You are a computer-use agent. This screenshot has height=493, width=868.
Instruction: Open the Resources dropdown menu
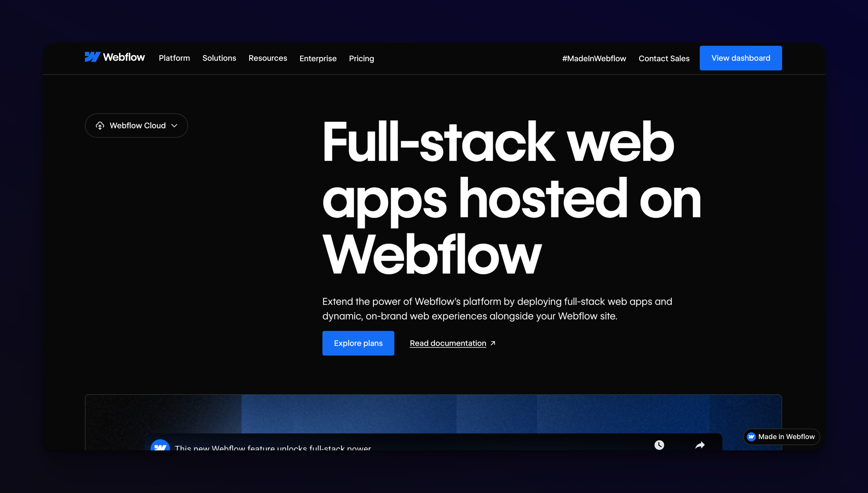pos(268,58)
